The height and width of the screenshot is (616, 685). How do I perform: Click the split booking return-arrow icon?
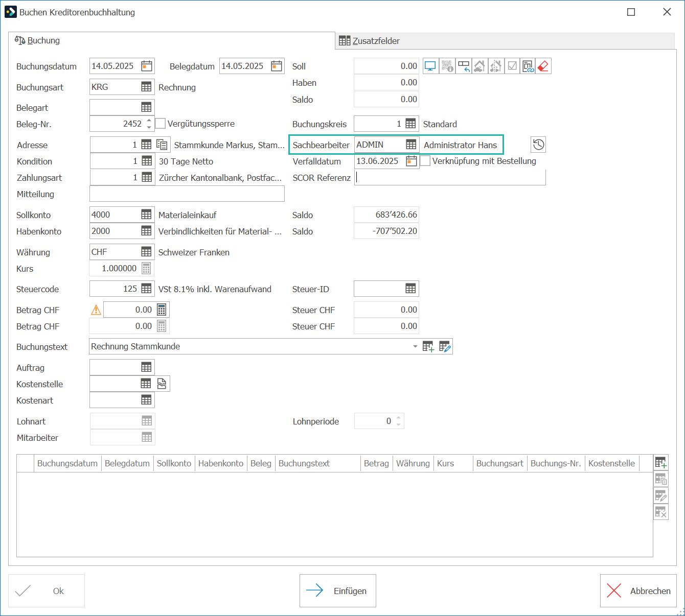pos(464,66)
